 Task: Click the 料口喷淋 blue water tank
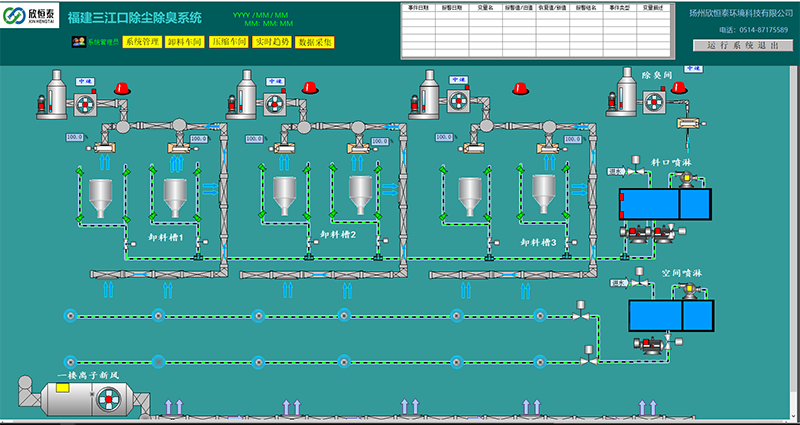click(x=665, y=204)
